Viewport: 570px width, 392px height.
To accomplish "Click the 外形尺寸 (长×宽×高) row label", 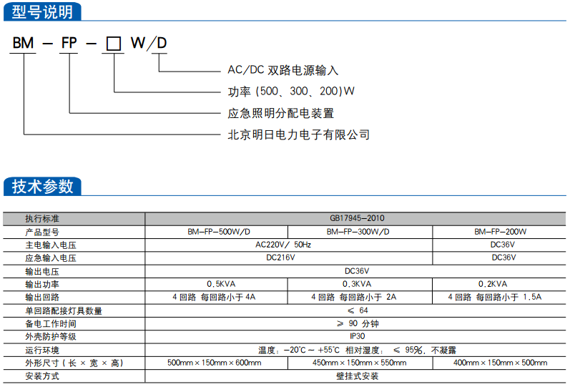I will tap(74, 363).
